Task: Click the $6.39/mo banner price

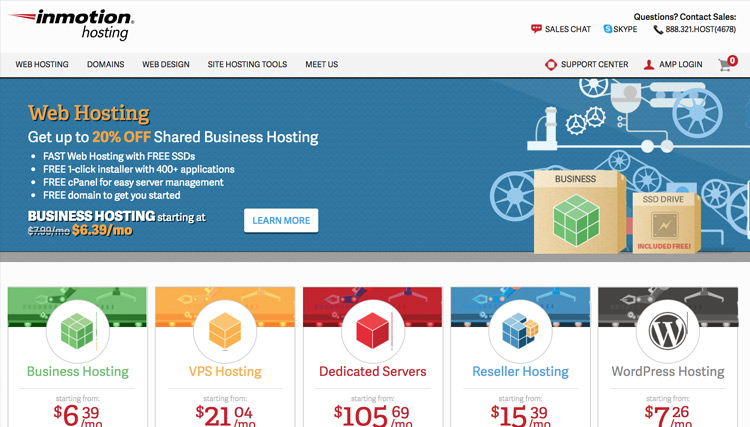Action: [102, 230]
